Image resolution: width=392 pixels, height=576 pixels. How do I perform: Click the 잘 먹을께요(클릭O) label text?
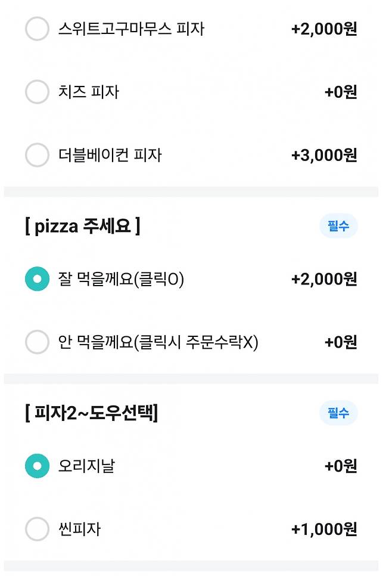pyautogui.click(x=121, y=278)
